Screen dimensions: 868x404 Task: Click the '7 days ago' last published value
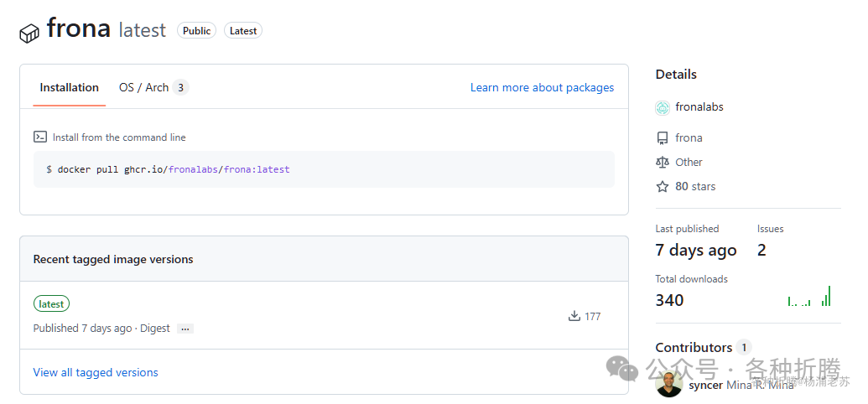click(x=696, y=250)
